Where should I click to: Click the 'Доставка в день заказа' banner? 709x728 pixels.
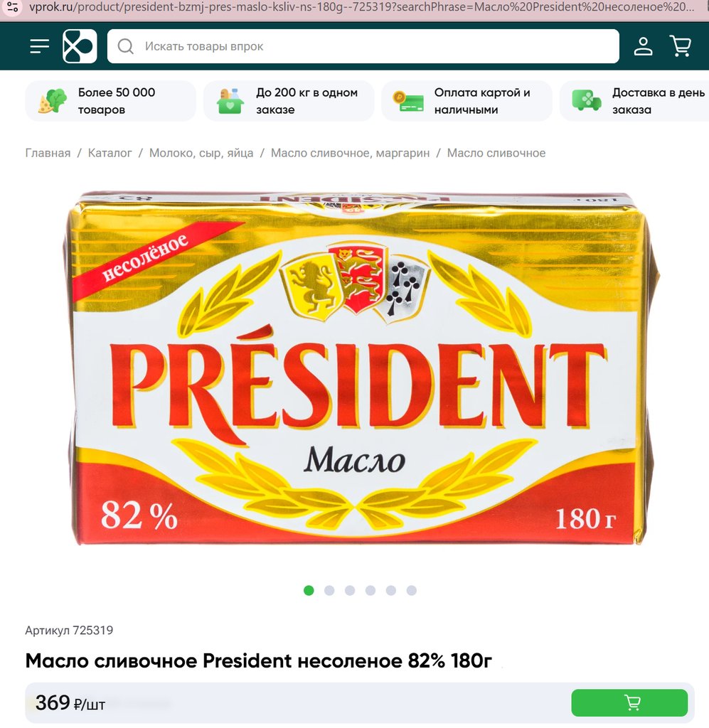coord(634,101)
